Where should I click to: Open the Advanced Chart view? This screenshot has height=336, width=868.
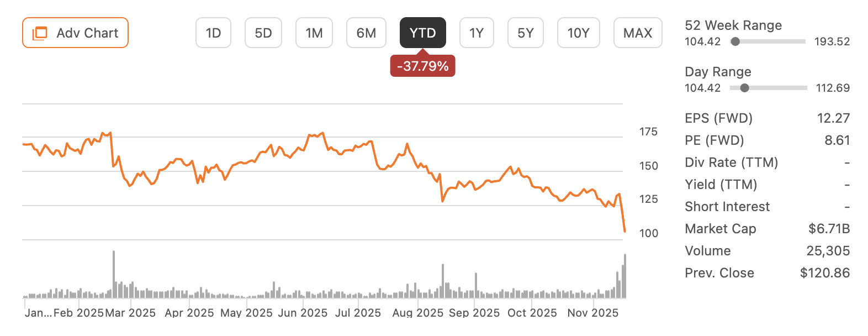pyautogui.click(x=75, y=33)
